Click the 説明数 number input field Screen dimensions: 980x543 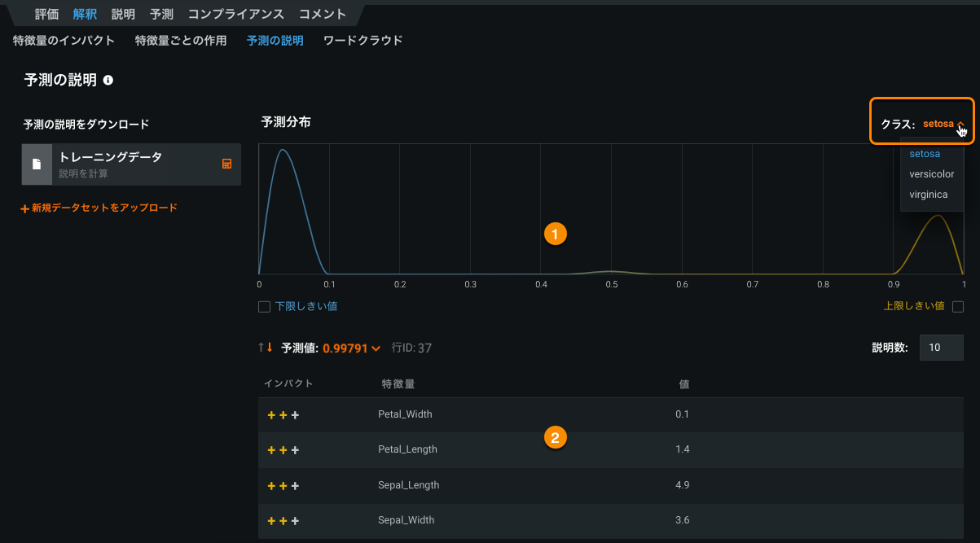[941, 348]
